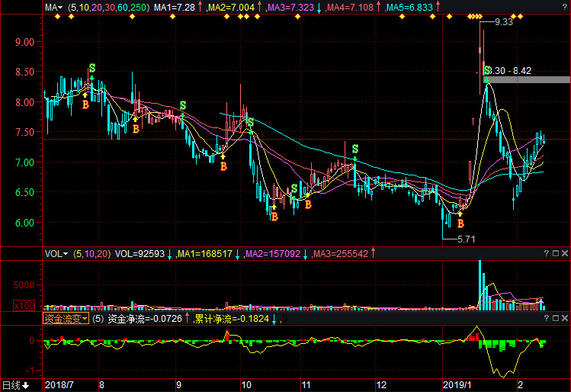Click first yellow diamond event marker at top-left
The height and width of the screenshot is (392, 571).
point(47,17)
